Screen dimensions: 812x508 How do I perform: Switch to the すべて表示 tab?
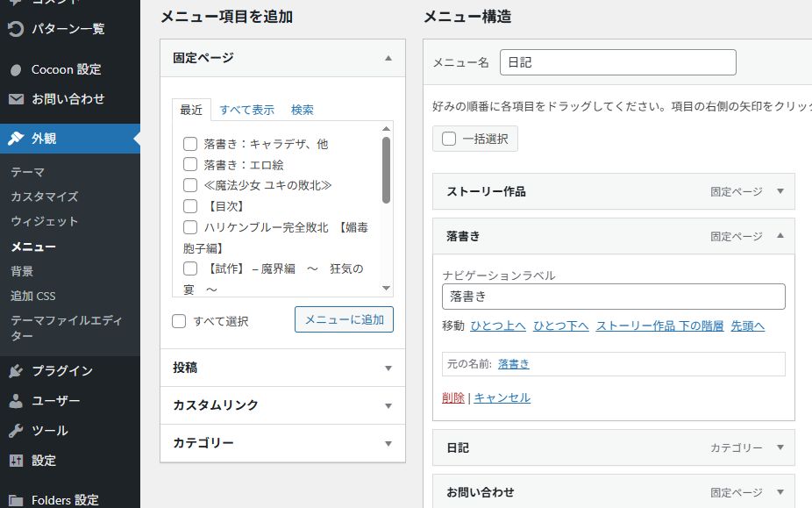pos(246,110)
